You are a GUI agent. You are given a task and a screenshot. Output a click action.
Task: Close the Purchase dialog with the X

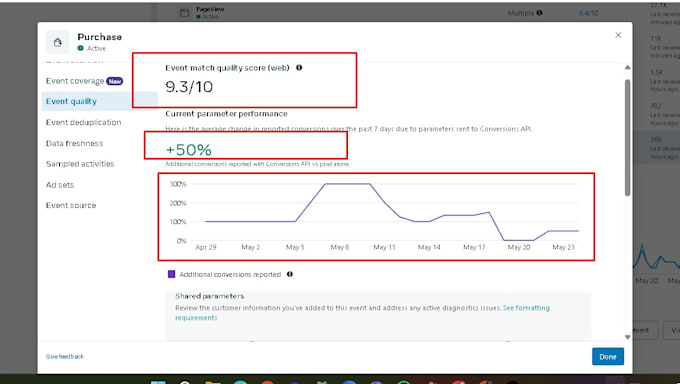[x=618, y=35]
